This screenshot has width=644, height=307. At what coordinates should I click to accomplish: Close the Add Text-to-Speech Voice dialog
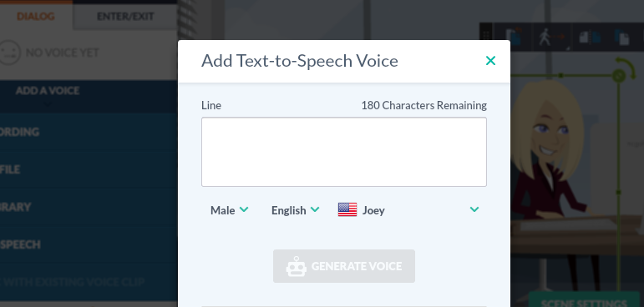pos(490,61)
